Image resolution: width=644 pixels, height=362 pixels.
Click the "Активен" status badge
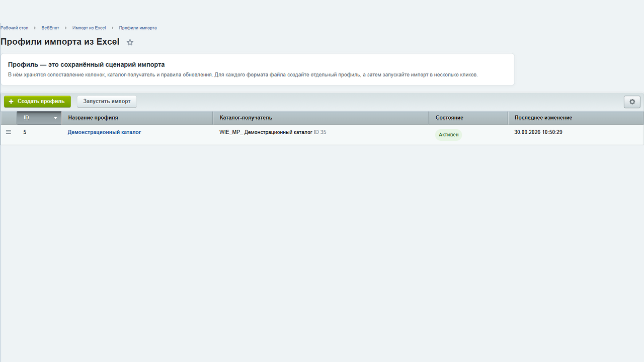(448, 135)
